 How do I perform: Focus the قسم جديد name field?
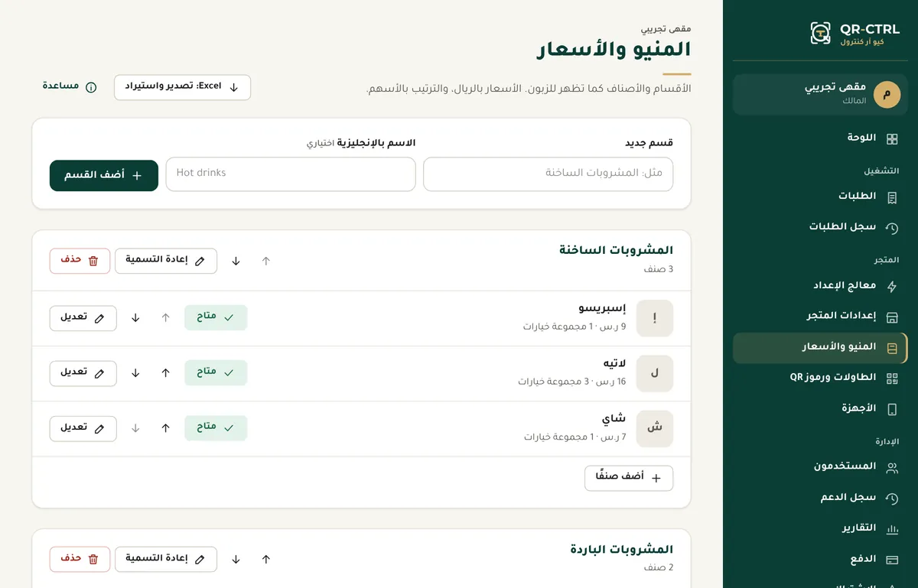(548, 174)
